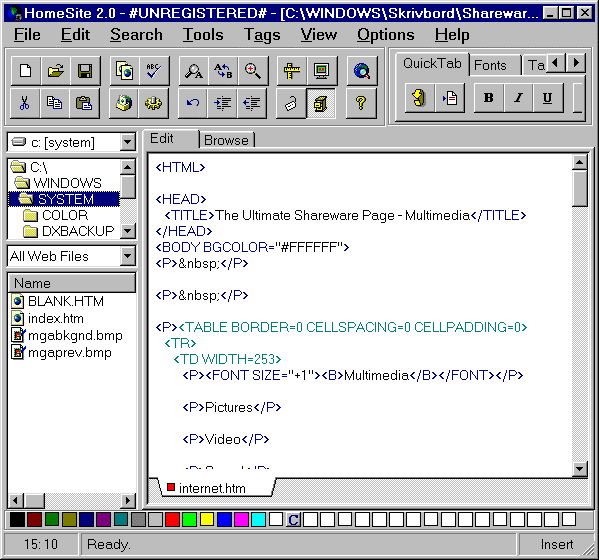Open the File menu
The image size is (599, 560).
[x=27, y=35]
